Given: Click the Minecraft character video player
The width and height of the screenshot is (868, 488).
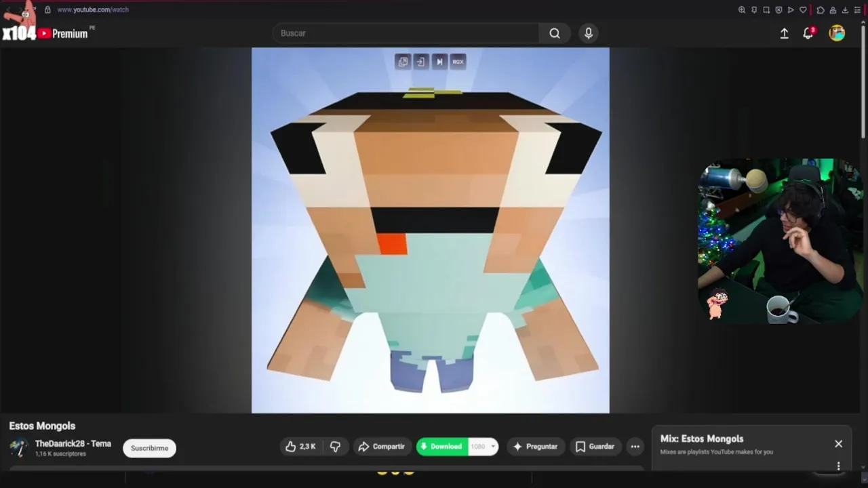Looking at the screenshot, I should [431, 230].
